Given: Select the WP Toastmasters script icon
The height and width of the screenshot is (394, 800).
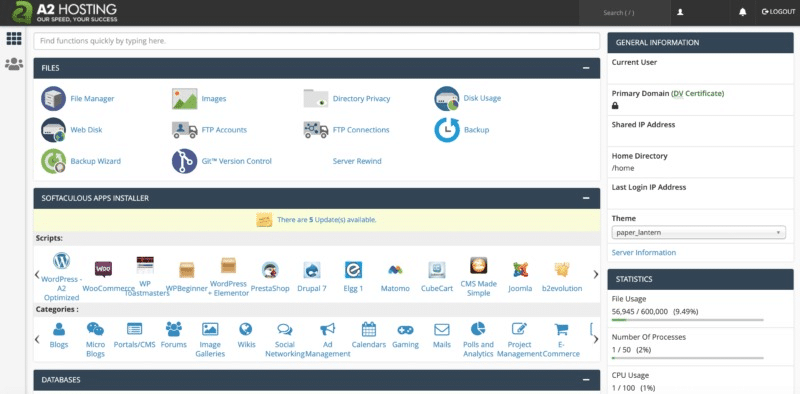Looking at the screenshot, I should (145, 265).
